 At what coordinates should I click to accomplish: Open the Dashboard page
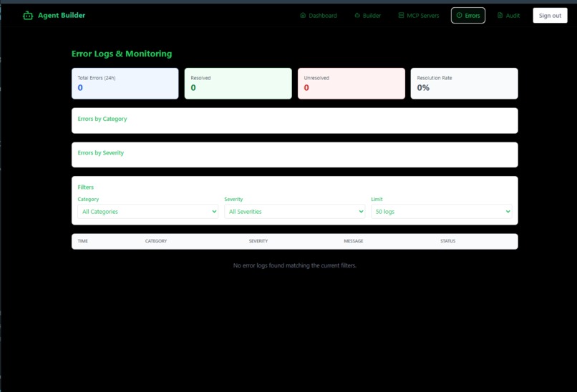coord(319,16)
